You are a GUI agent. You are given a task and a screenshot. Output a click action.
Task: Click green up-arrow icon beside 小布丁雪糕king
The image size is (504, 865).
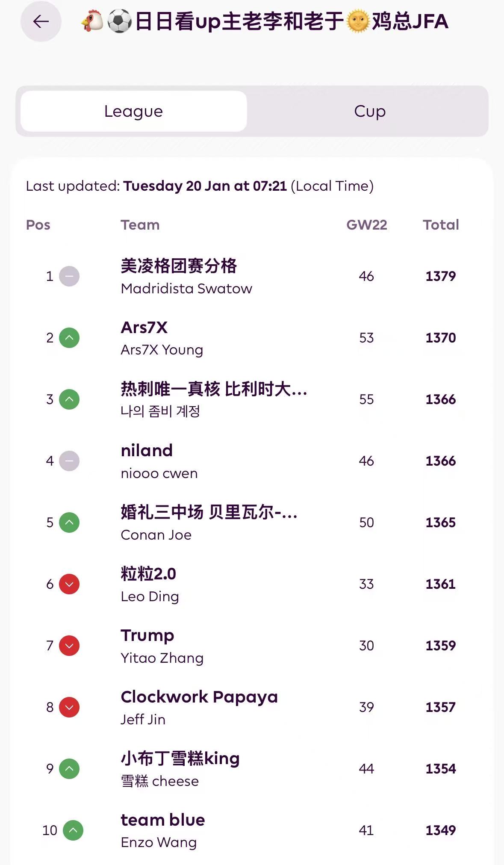[69, 769]
